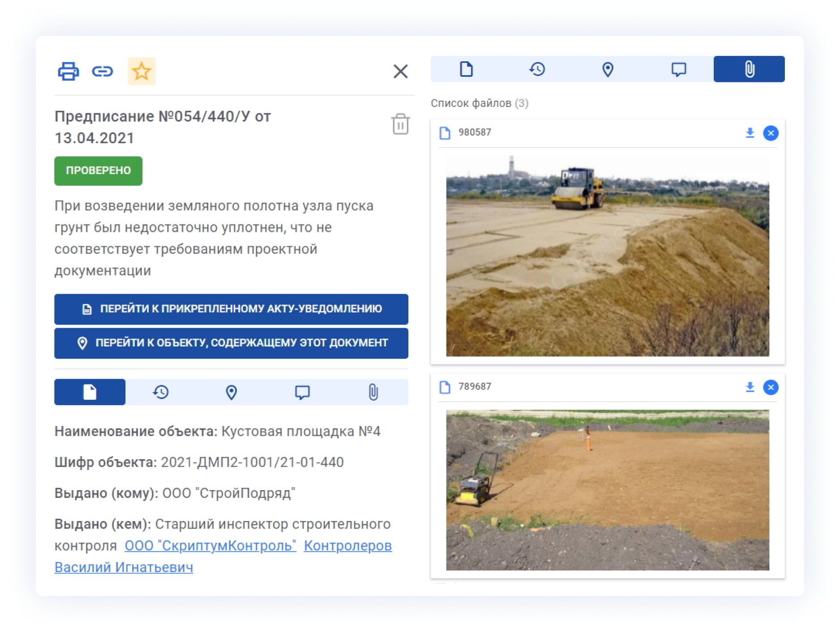
Task: Print the prescription document
Action: pos(68,71)
